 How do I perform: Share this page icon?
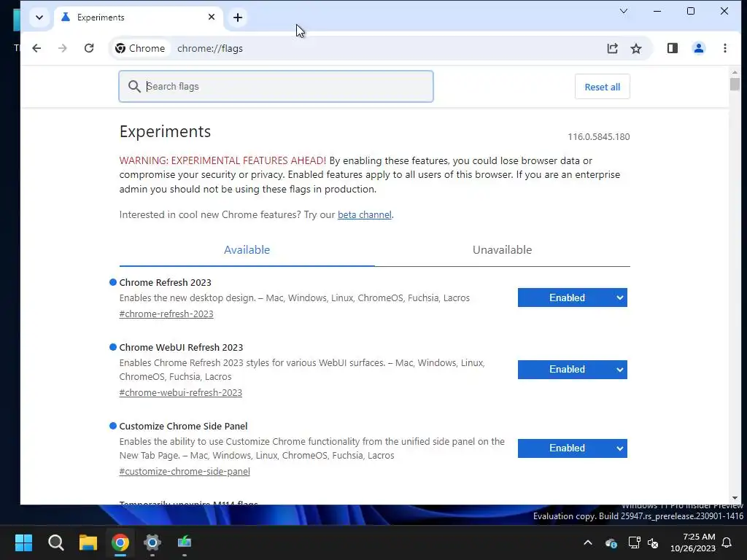coord(613,48)
